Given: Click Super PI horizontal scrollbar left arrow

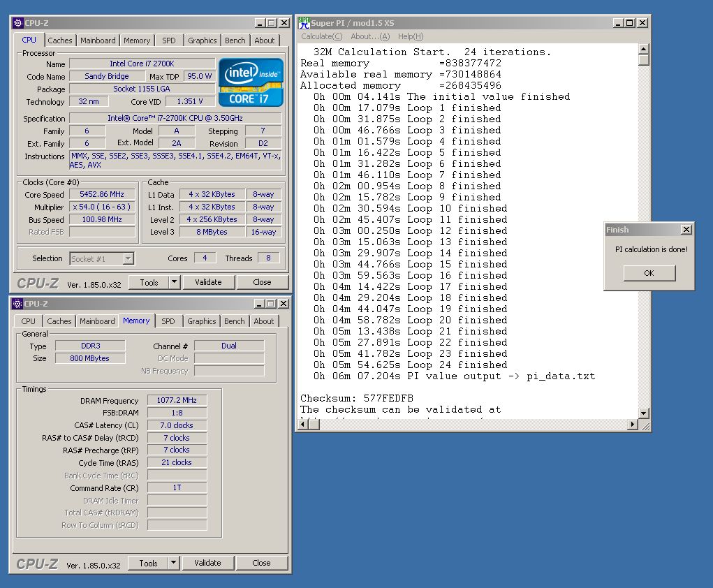Looking at the screenshot, I should pyautogui.click(x=303, y=425).
